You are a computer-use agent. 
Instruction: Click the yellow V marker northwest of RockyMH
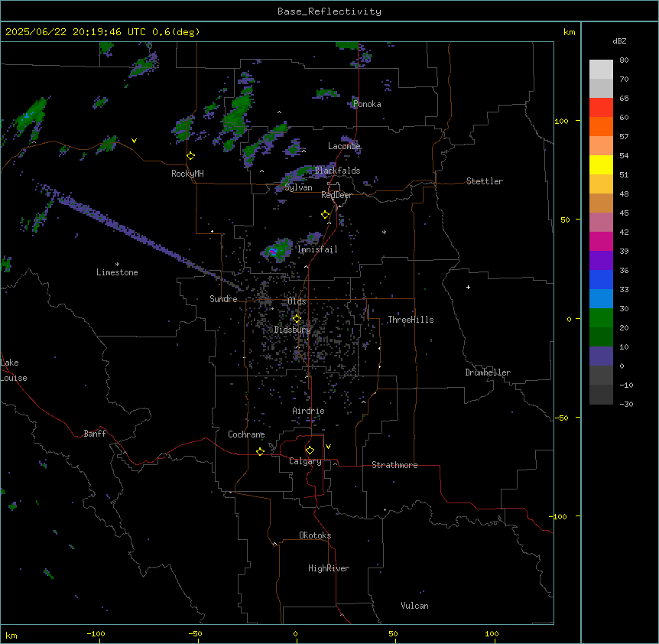[134, 141]
